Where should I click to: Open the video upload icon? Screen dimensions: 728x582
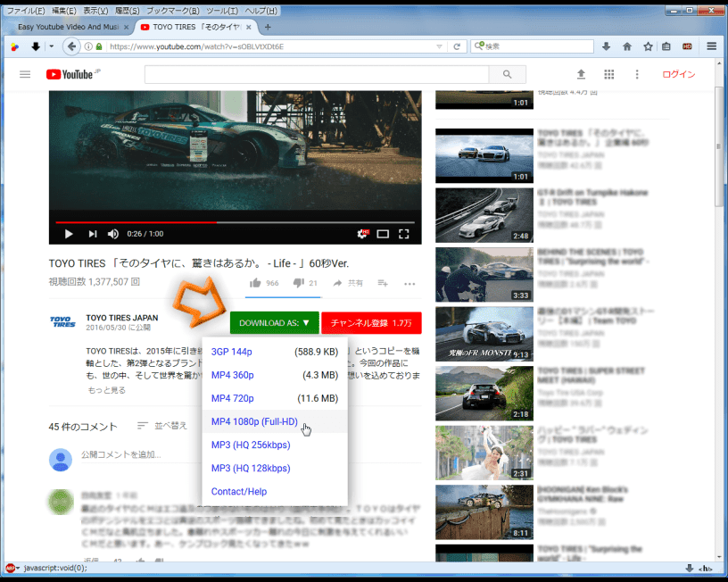(581, 75)
